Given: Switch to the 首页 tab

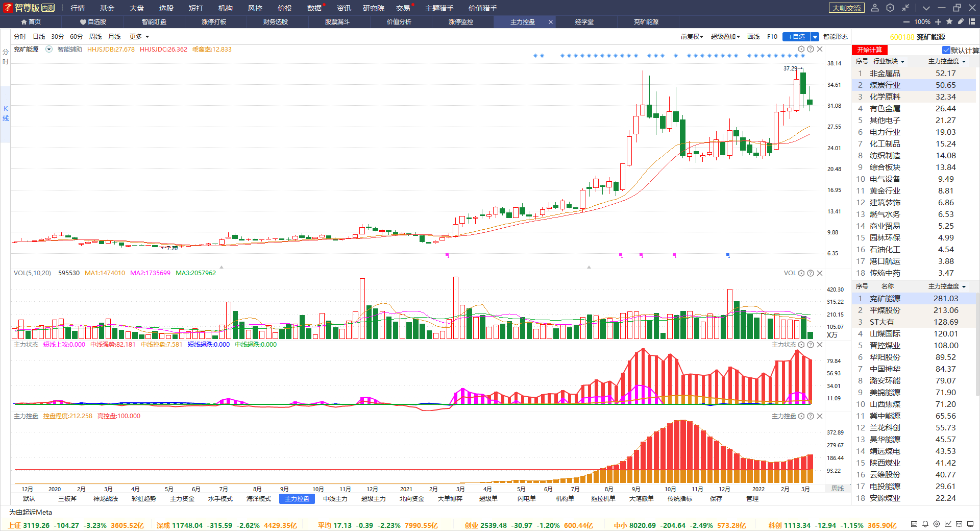Looking at the screenshot, I should [31, 22].
